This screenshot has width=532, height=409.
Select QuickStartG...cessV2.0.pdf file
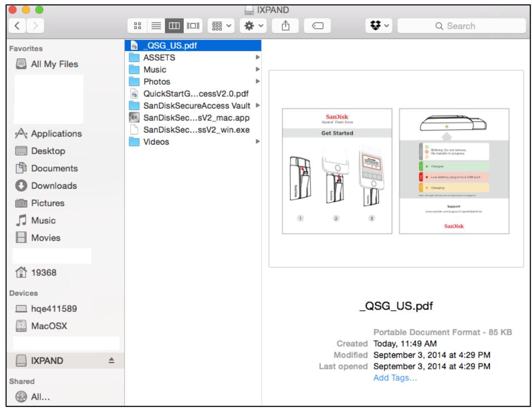click(193, 93)
